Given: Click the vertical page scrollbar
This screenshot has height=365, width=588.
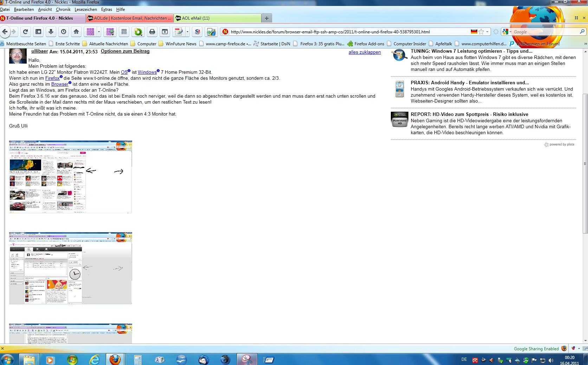Looking at the screenshot, I should [x=585, y=163].
